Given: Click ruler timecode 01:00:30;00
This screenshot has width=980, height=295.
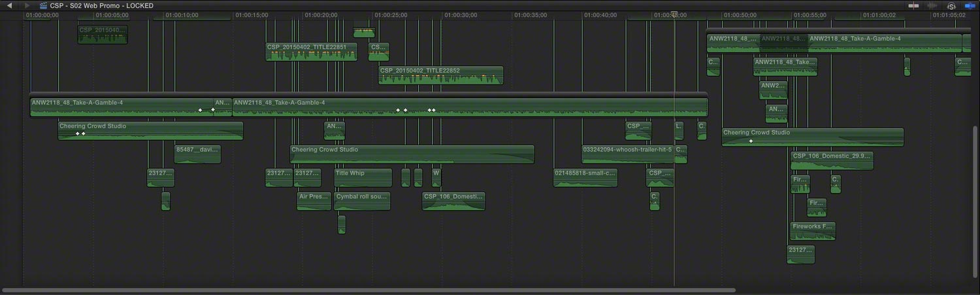Looking at the screenshot, I should pyautogui.click(x=460, y=14).
